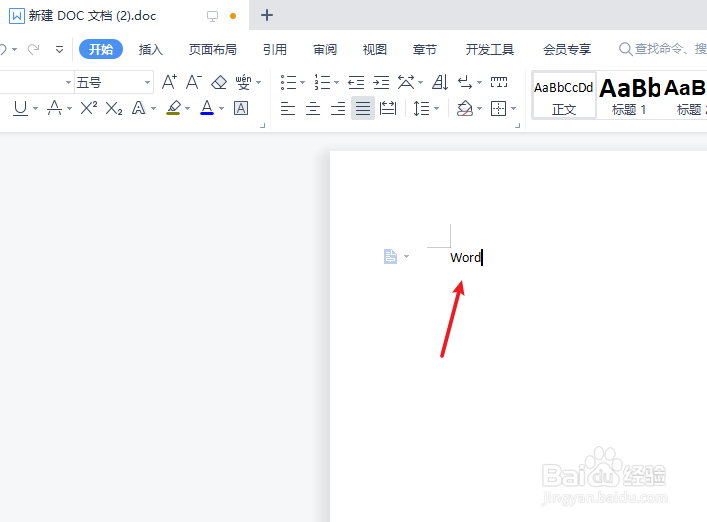Viewport: 707px width, 522px height.
Task: Click the sort icon
Action: 440,82
